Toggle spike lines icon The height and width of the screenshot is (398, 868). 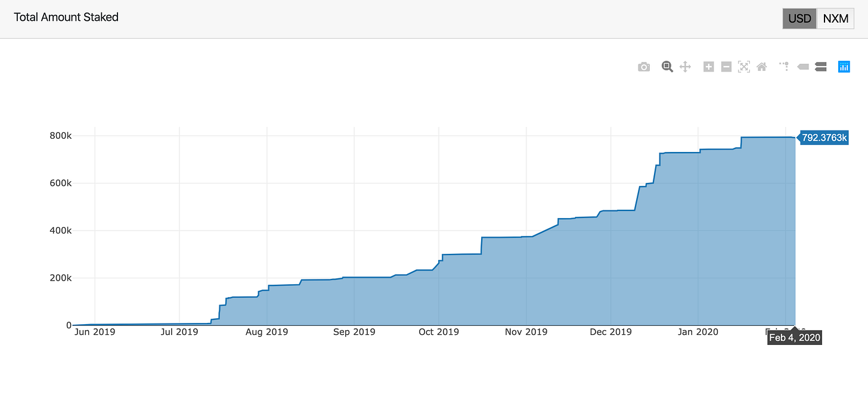click(785, 67)
